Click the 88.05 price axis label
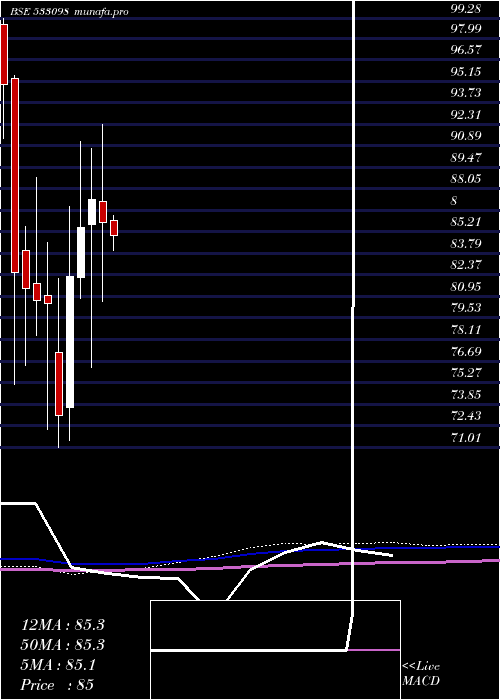500x700 pixels. pyautogui.click(x=466, y=179)
